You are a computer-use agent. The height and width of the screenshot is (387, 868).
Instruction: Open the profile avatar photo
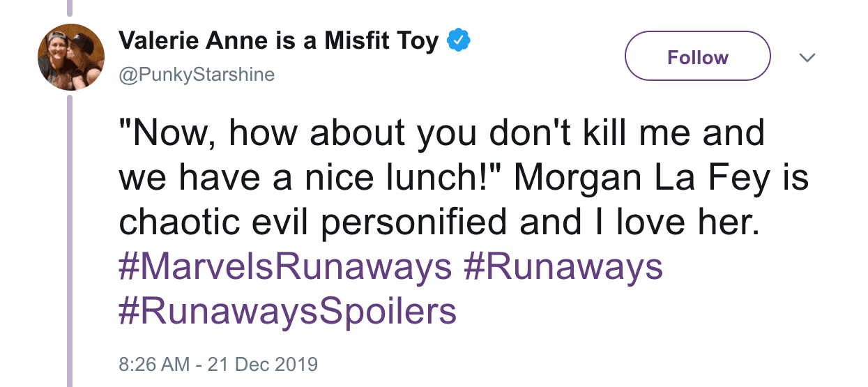point(70,57)
